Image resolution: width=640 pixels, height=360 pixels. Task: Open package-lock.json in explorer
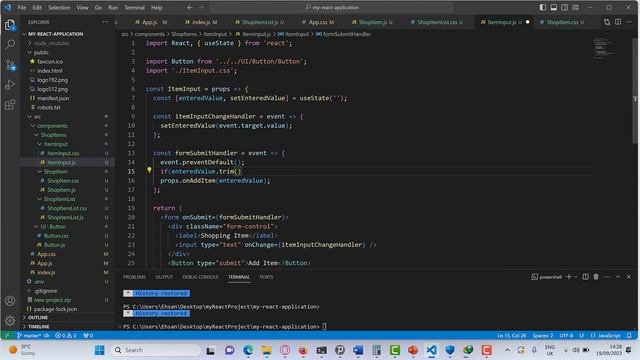55,309
